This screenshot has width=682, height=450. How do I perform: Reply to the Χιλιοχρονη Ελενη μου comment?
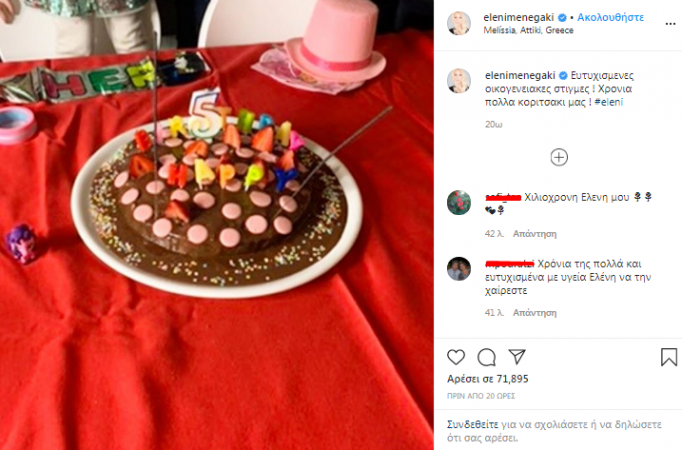click(535, 234)
